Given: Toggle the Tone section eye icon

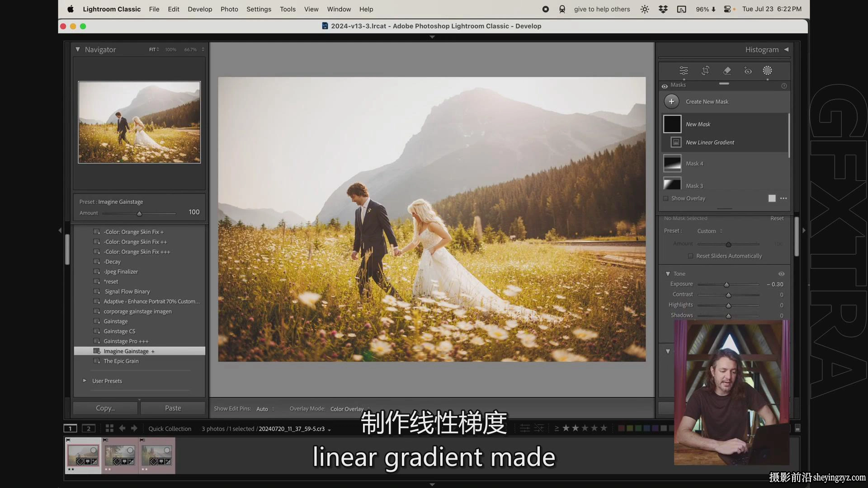Looking at the screenshot, I should pos(781,274).
